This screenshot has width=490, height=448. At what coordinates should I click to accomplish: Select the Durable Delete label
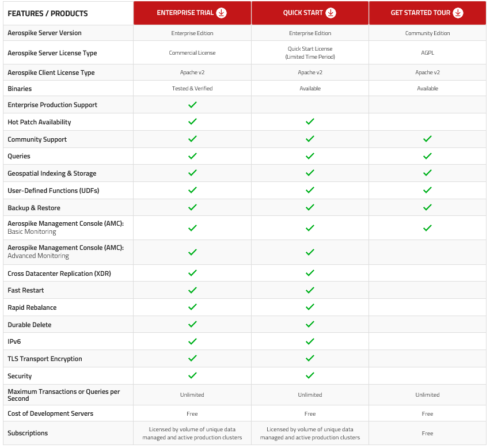(x=29, y=325)
